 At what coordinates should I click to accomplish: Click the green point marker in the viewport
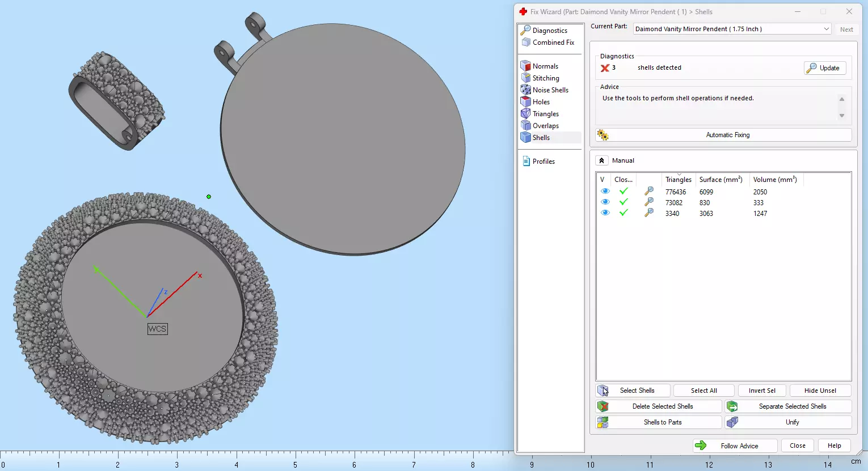(x=209, y=197)
